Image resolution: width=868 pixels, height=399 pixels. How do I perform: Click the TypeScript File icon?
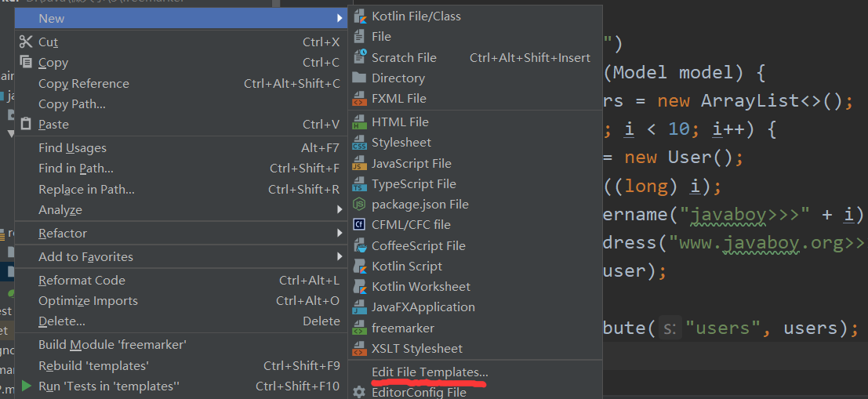[360, 183]
